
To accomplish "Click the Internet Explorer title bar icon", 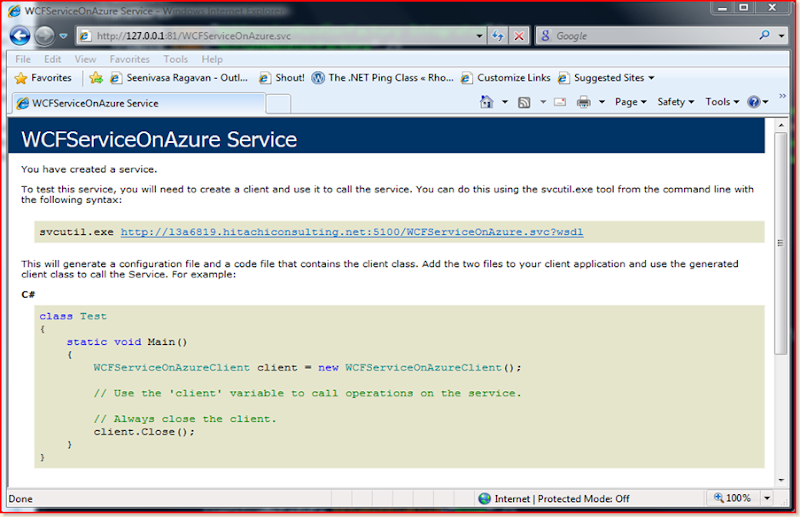I will 14,11.
